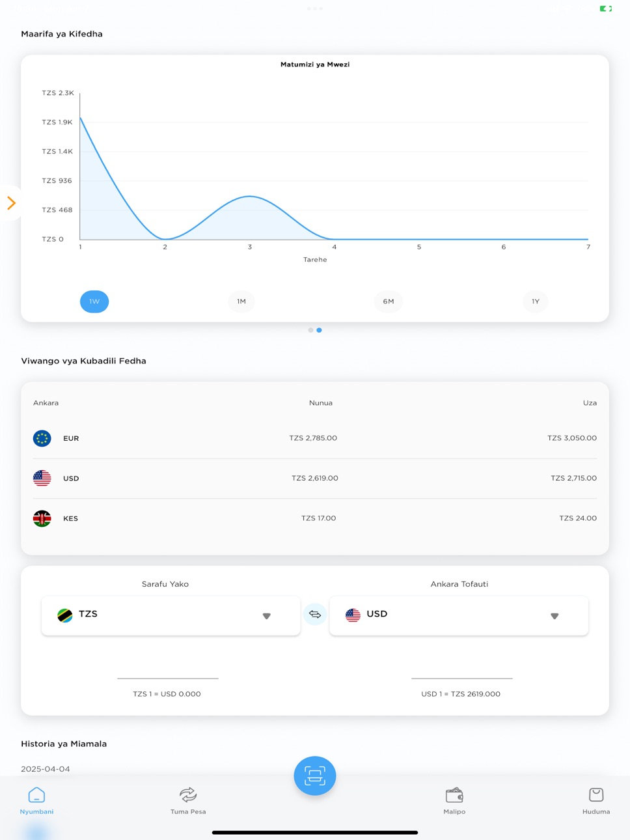The image size is (630, 840).
Task: Select KES sell rate TZS 24.00
Action: (x=578, y=518)
